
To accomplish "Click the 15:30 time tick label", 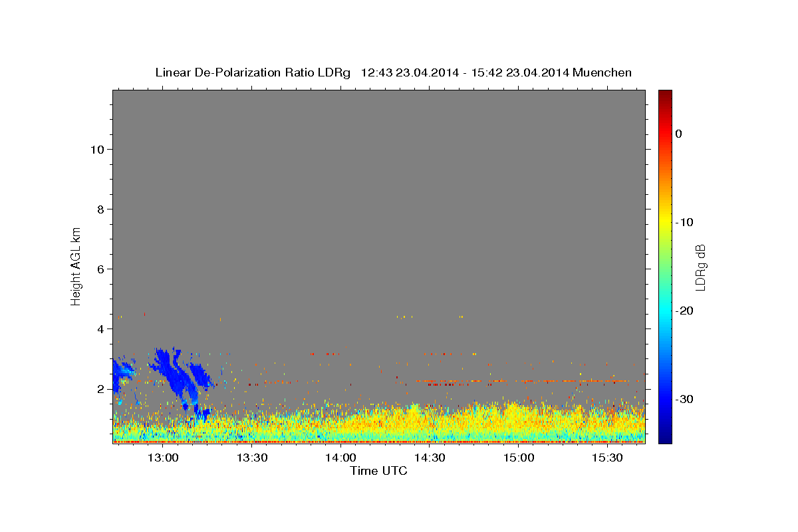I will pos(608,458).
